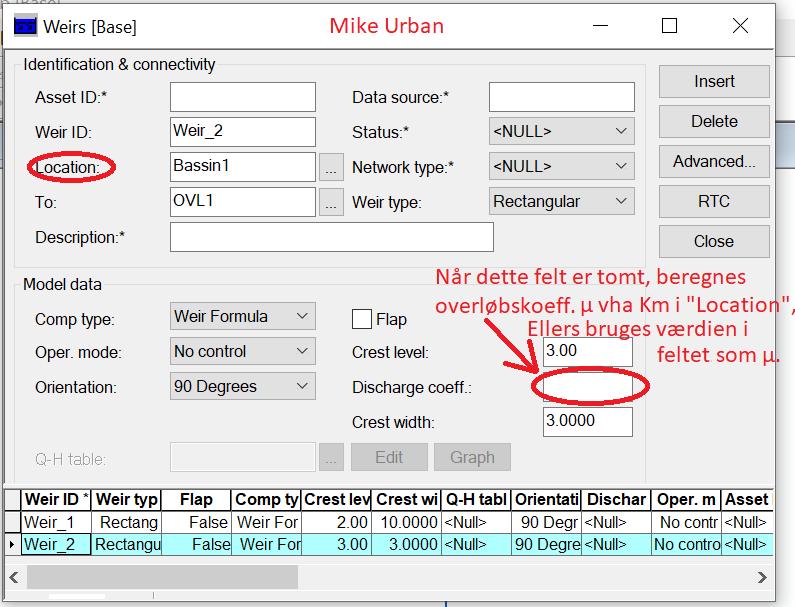Select the Weir_2 cell in the table
This screenshot has height=607, width=795.
click(56, 544)
